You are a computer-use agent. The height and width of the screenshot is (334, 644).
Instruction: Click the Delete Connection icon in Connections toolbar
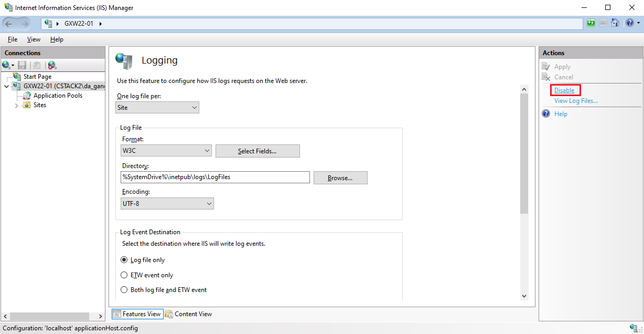[52, 65]
